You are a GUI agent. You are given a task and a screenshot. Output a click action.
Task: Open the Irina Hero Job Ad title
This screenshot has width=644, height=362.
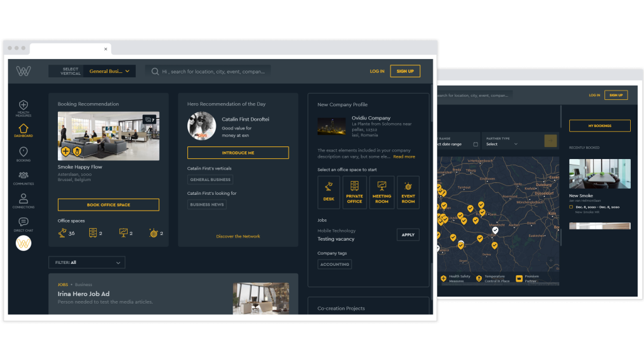84,294
